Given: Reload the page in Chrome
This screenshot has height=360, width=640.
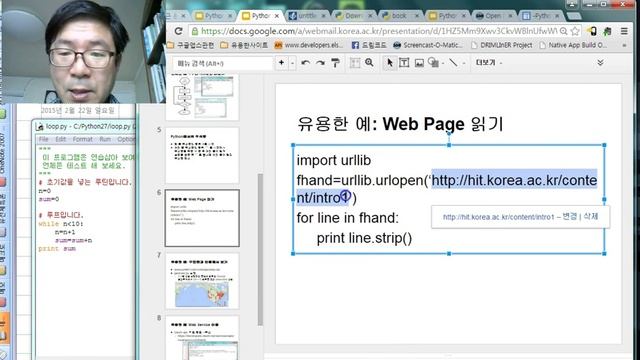Looking at the screenshot, I should 178,31.
